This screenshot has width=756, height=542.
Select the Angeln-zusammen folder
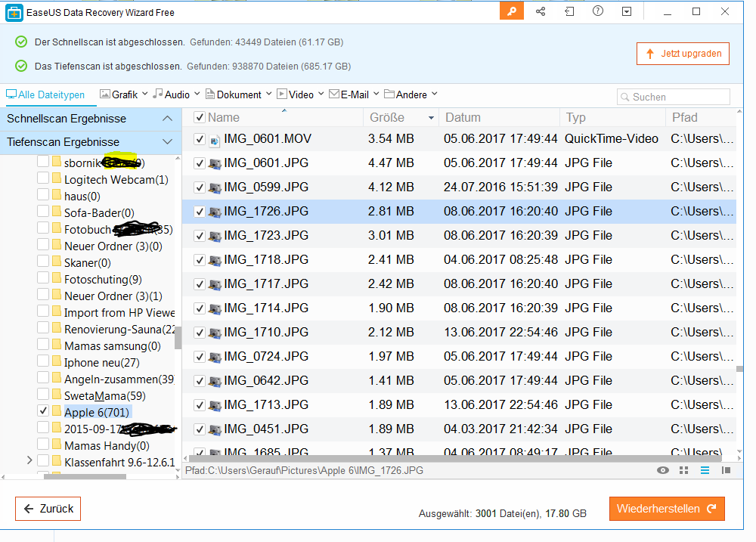click(x=119, y=379)
